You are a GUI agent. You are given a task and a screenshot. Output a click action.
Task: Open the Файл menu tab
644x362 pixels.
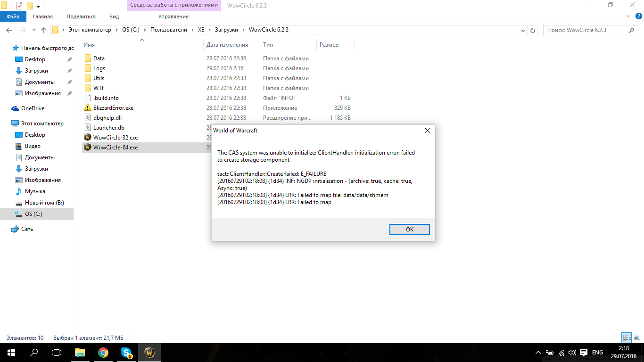[x=13, y=16]
